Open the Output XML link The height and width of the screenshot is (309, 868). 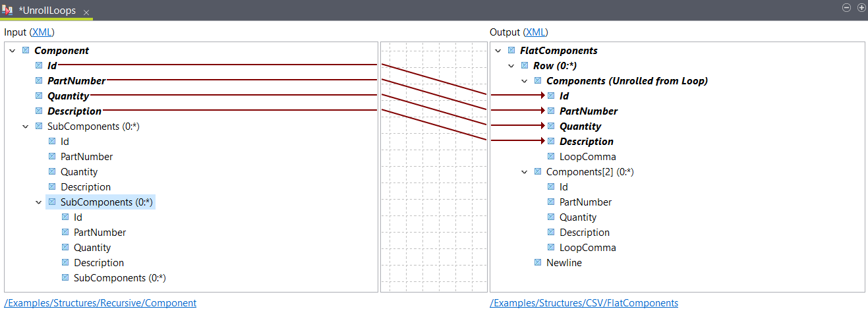(535, 32)
